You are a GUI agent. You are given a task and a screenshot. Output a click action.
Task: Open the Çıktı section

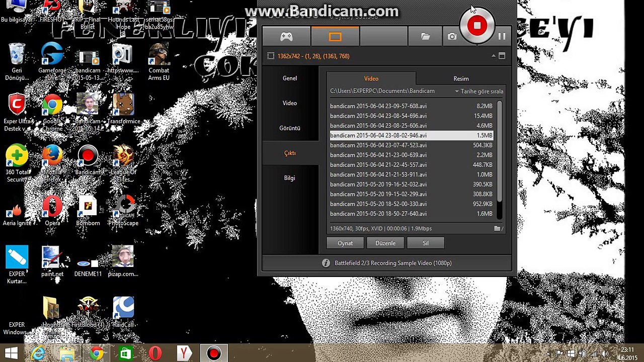click(290, 153)
